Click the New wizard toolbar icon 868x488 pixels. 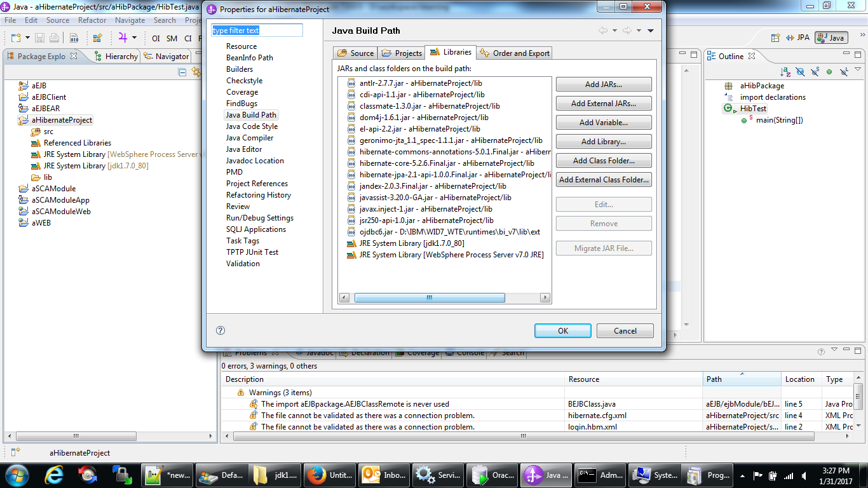click(x=15, y=38)
